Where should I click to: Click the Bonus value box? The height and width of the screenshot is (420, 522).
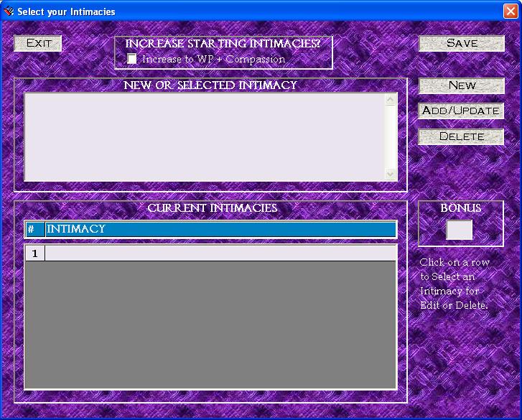pos(459,230)
